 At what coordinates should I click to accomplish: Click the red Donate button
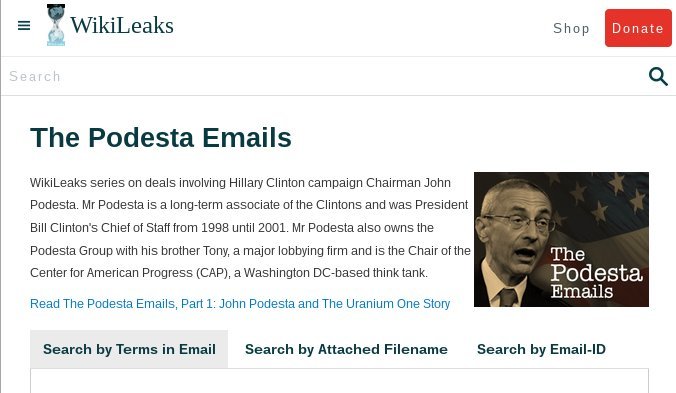(x=638, y=28)
